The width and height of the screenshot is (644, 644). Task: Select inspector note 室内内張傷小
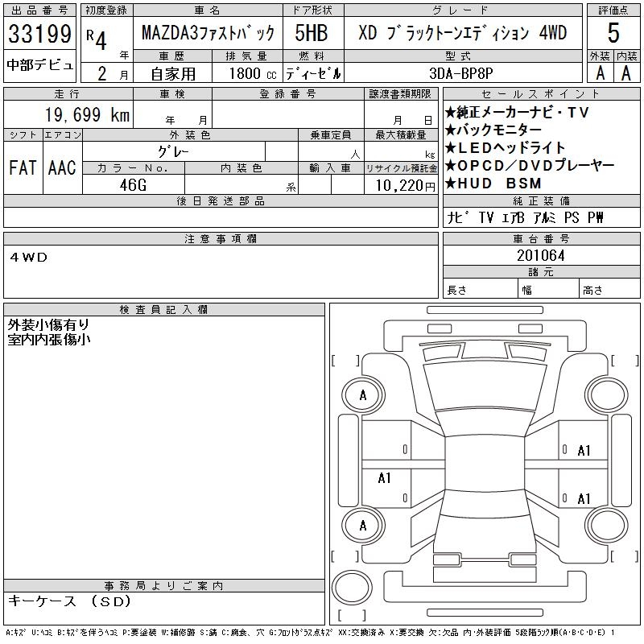48,340
